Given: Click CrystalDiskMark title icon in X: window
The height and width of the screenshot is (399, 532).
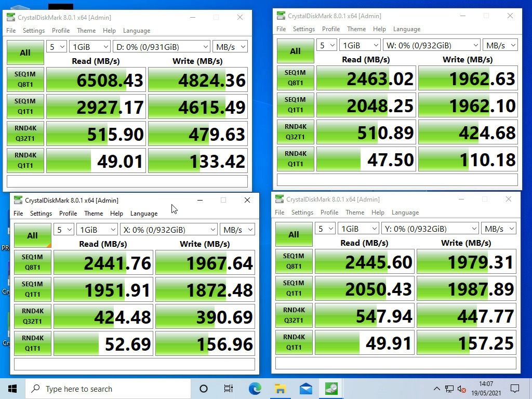Looking at the screenshot, I should (x=18, y=200).
